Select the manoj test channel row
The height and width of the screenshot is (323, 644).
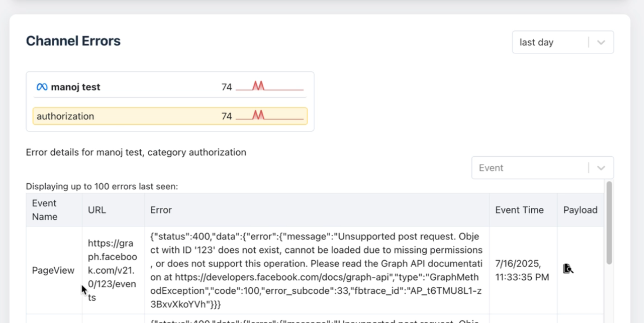128,87
